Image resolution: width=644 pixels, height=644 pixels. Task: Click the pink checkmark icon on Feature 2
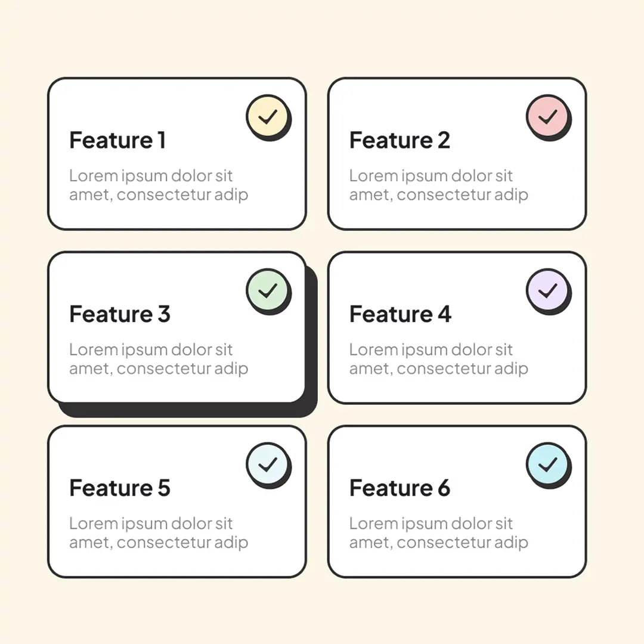point(549,117)
